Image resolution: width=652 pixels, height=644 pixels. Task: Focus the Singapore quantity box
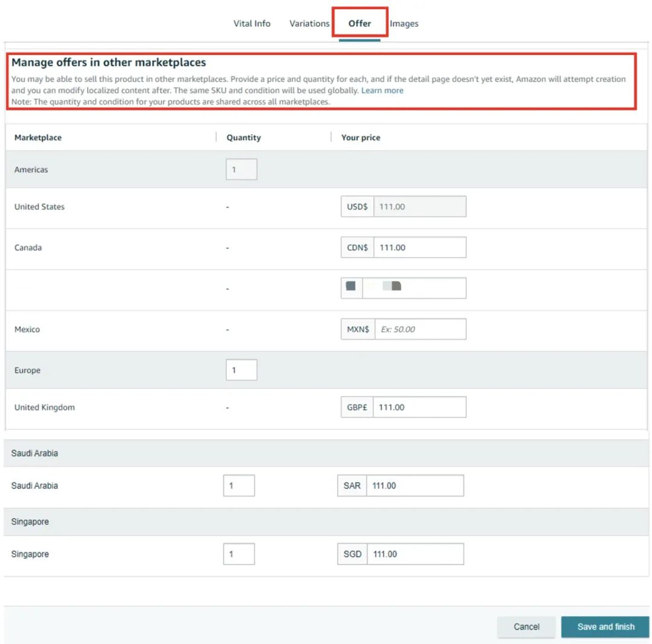(239, 554)
